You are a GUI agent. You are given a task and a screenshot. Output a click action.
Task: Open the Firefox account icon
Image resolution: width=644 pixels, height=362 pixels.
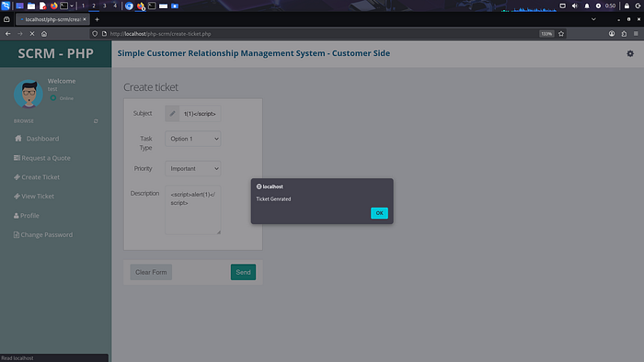(612, 34)
